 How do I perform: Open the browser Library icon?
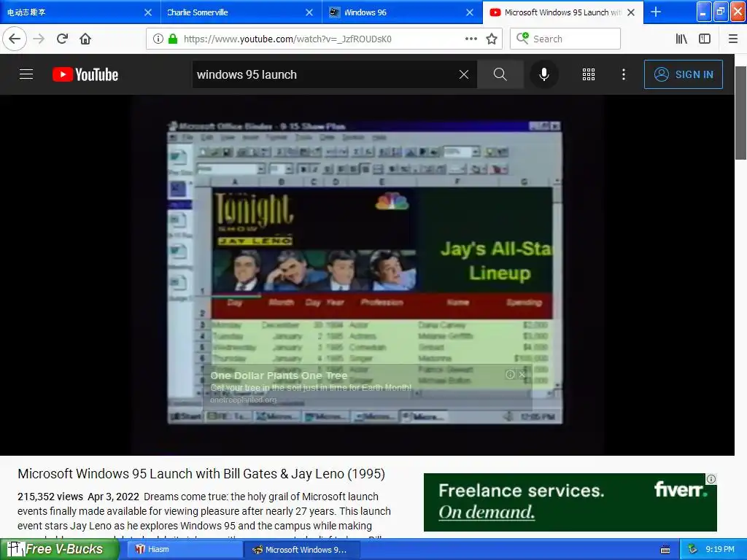[x=681, y=39]
